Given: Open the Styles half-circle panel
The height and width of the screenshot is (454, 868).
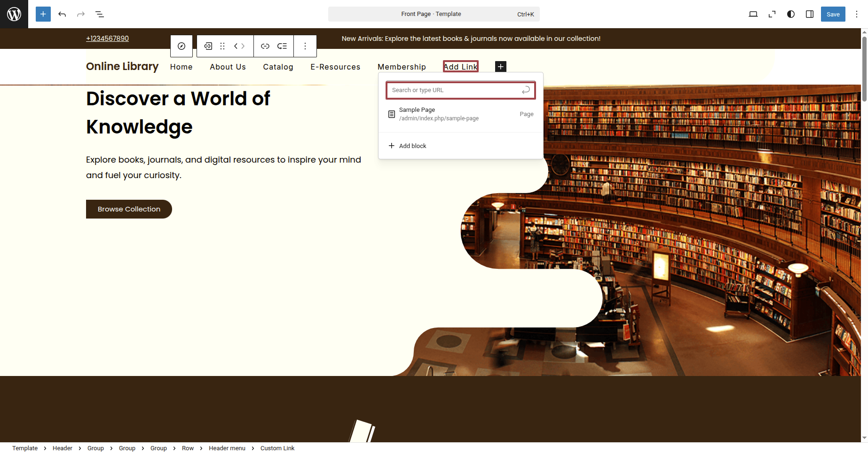Looking at the screenshot, I should [x=791, y=14].
